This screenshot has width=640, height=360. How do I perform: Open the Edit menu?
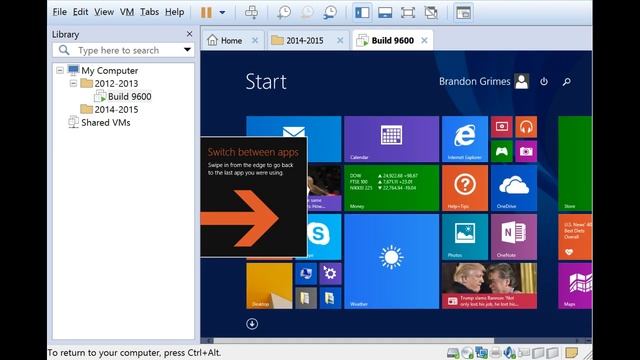click(x=80, y=12)
